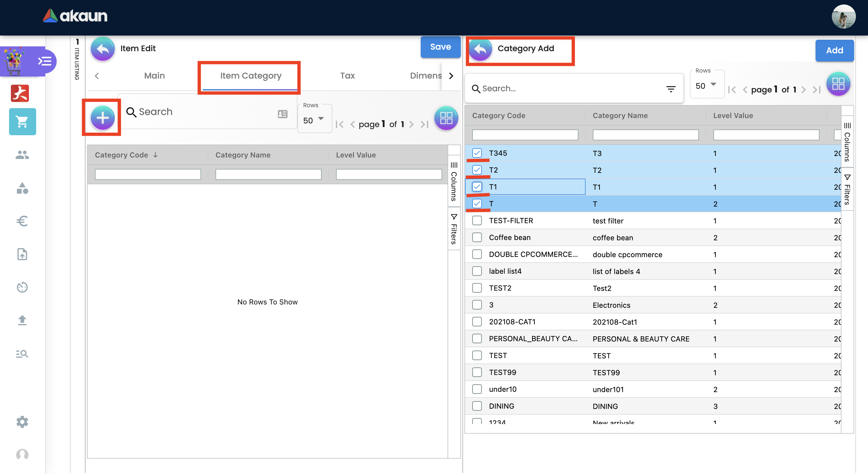
Task: Click the Save button
Action: [440, 47]
